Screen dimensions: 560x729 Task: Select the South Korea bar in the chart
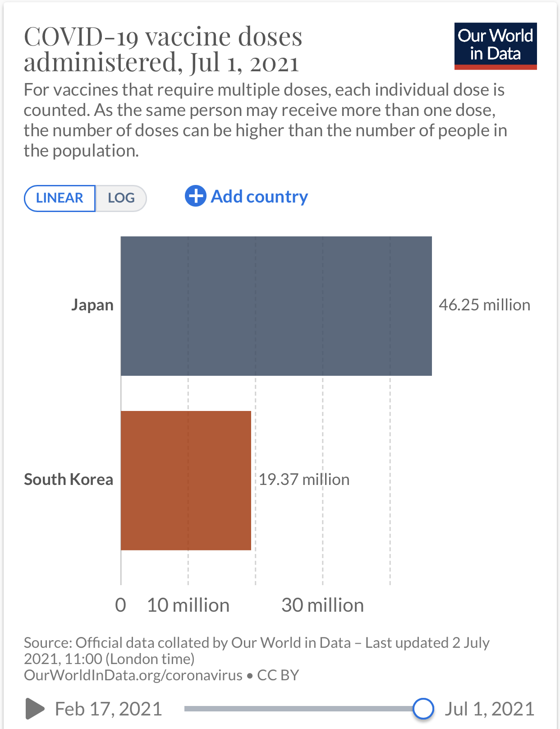pos(186,480)
